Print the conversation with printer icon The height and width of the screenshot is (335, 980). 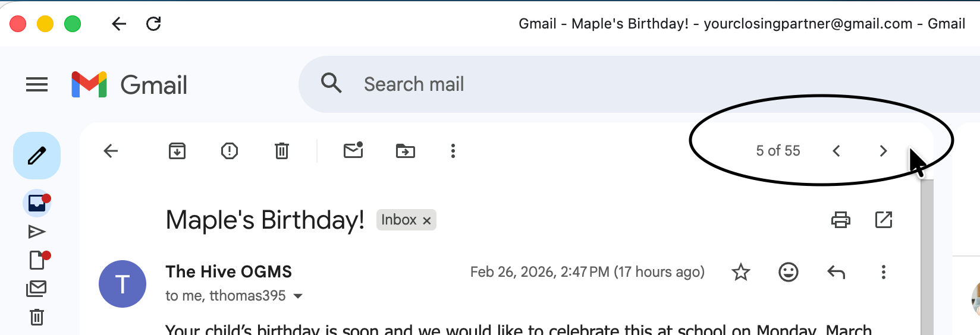pos(841,220)
